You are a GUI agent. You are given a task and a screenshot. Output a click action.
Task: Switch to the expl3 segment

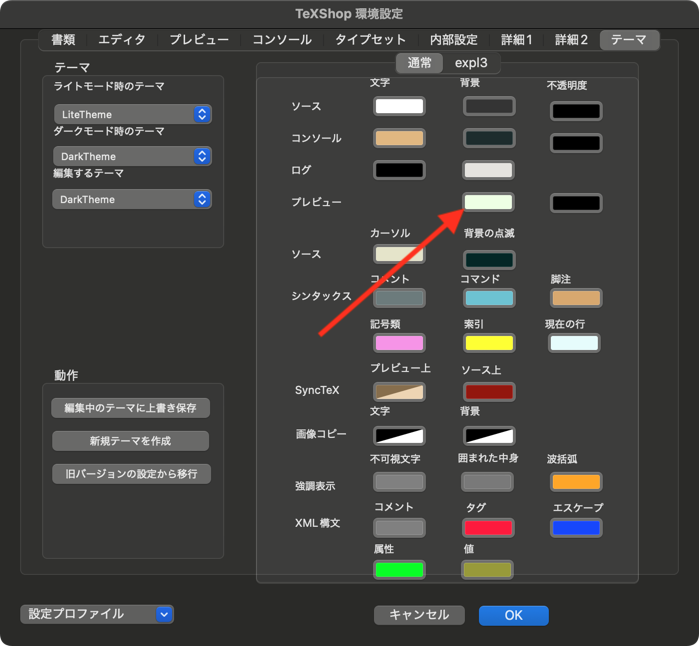pyautogui.click(x=471, y=63)
